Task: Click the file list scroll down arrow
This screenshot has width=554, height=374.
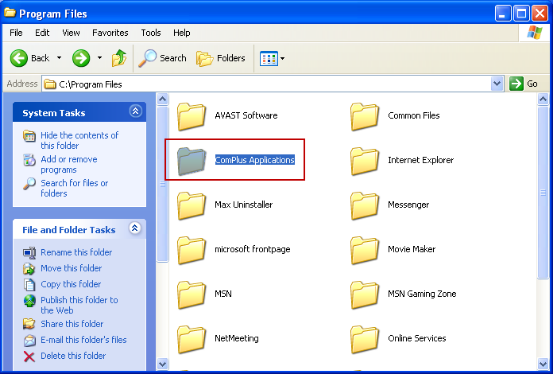Action: click(543, 364)
